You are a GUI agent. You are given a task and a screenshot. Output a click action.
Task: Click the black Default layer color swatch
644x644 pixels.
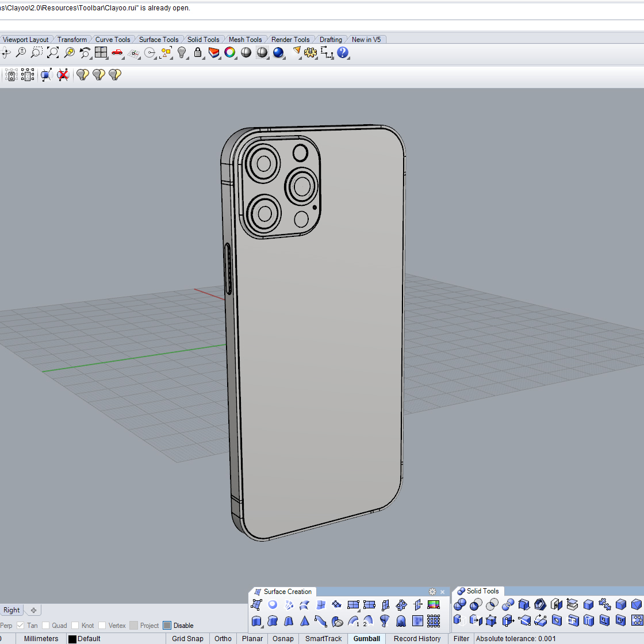(x=72, y=639)
